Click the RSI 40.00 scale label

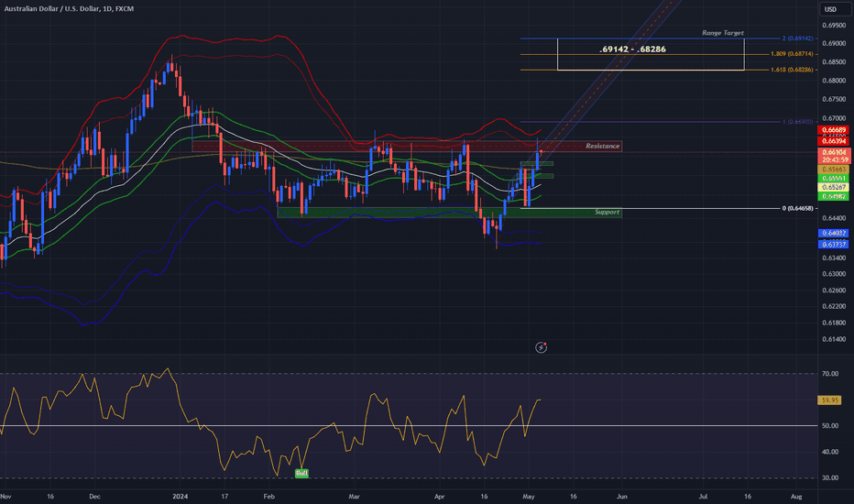829,452
